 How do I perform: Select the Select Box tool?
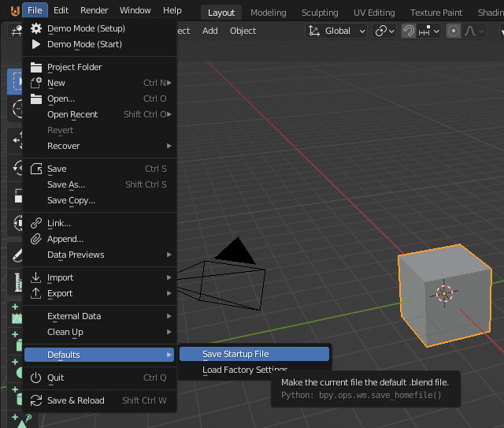point(15,81)
